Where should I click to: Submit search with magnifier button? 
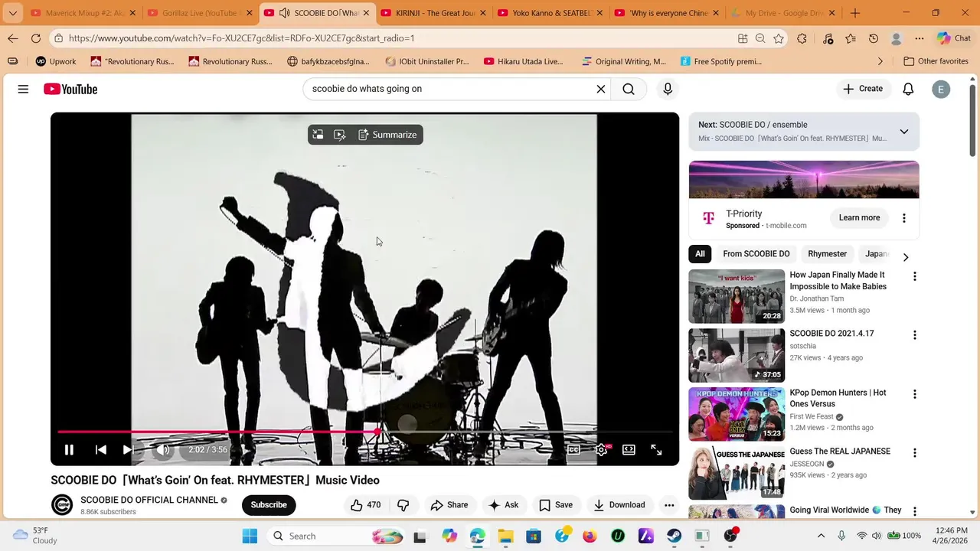coord(629,90)
